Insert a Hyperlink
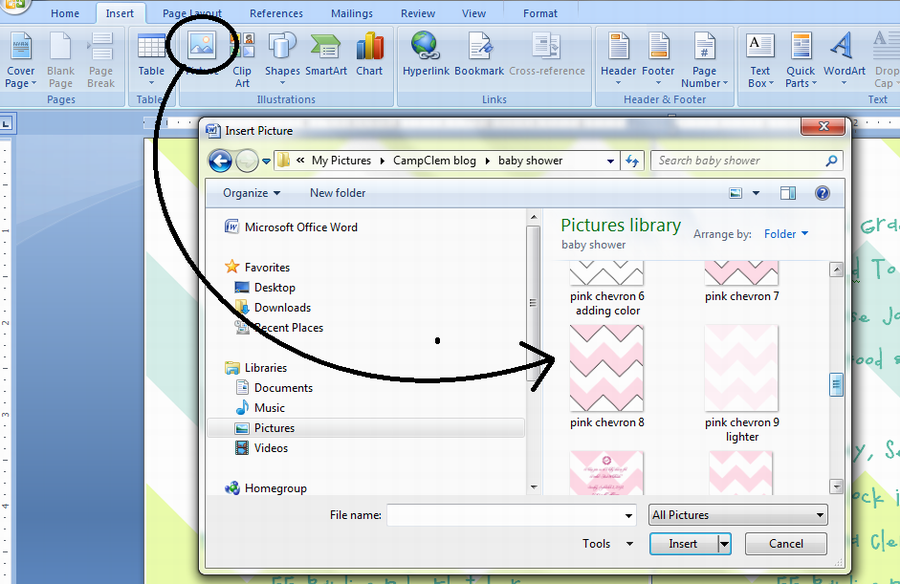Screen dimensions: 900x584 425,55
